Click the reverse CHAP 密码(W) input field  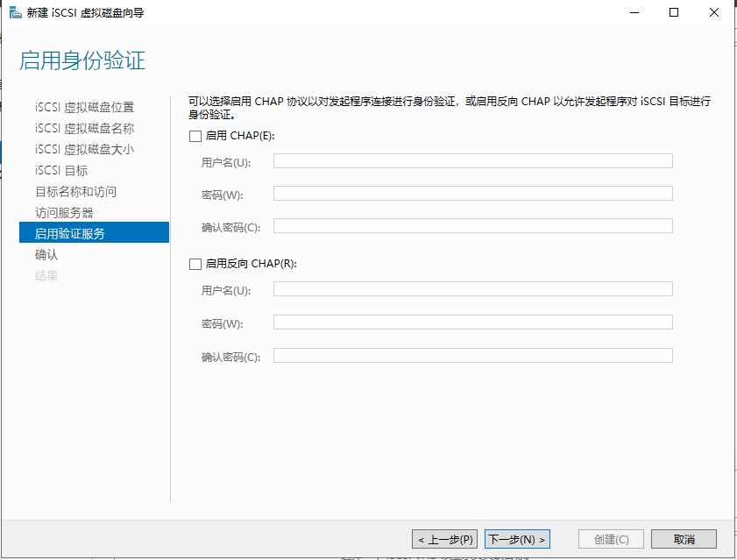coord(473,323)
